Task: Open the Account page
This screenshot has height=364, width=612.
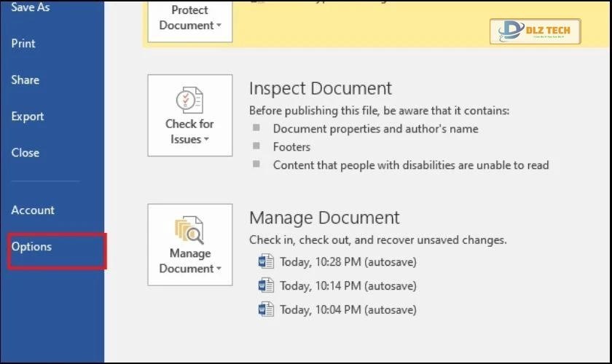Action: [x=33, y=210]
